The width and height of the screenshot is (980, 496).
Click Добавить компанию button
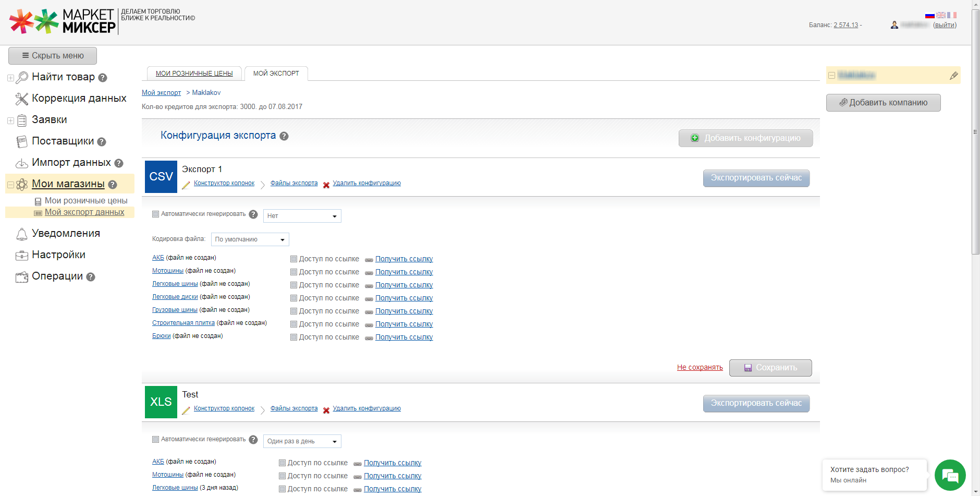(884, 103)
